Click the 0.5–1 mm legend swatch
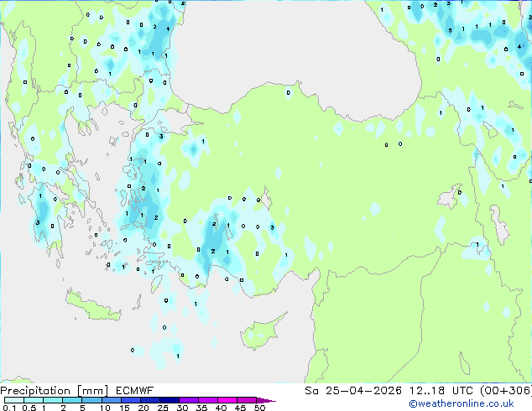 point(34,400)
